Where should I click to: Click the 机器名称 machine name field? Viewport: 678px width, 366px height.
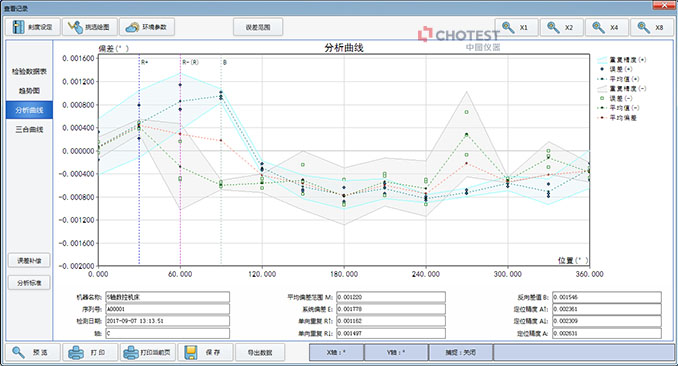pos(168,297)
